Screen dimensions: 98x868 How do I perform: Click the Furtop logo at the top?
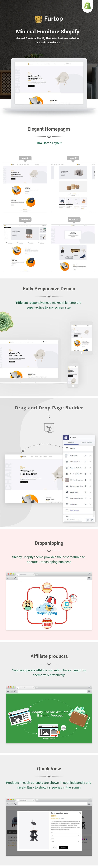tap(49, 19)
